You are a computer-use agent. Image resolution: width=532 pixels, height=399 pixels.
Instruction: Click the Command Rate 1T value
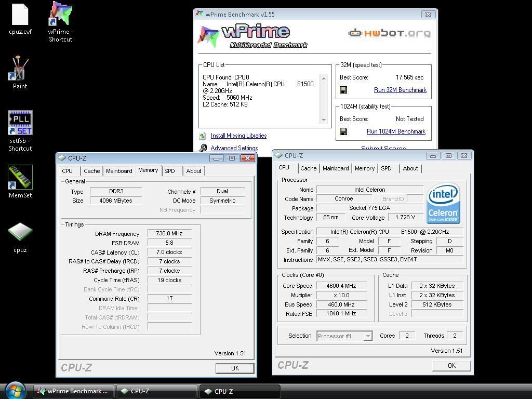(x=169, y=299)
